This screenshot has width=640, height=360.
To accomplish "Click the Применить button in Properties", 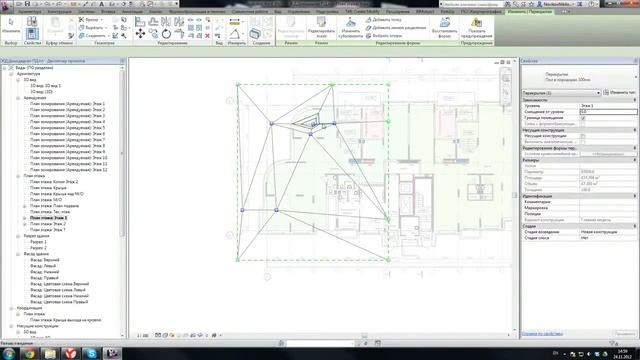I will (624, 334).
